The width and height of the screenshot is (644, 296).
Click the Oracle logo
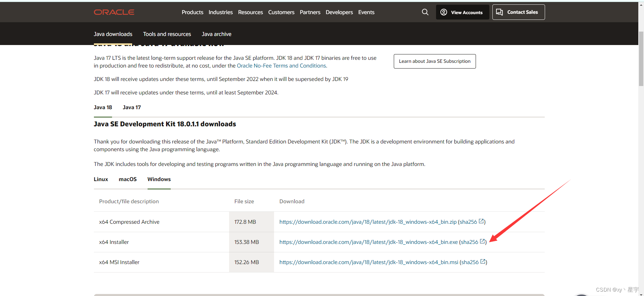114,12
